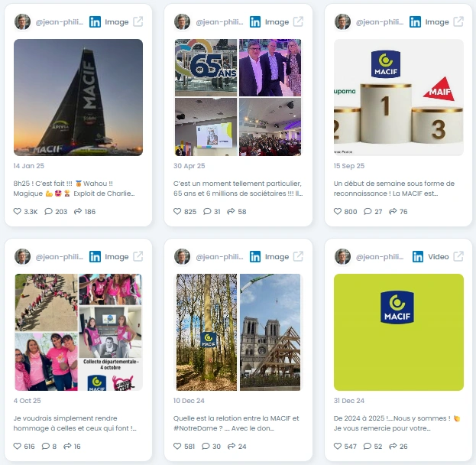This screenshot has height=465, width=476.
Task: Open external link on 14 Jan 25 post
Action: click(x=138, y=22)
